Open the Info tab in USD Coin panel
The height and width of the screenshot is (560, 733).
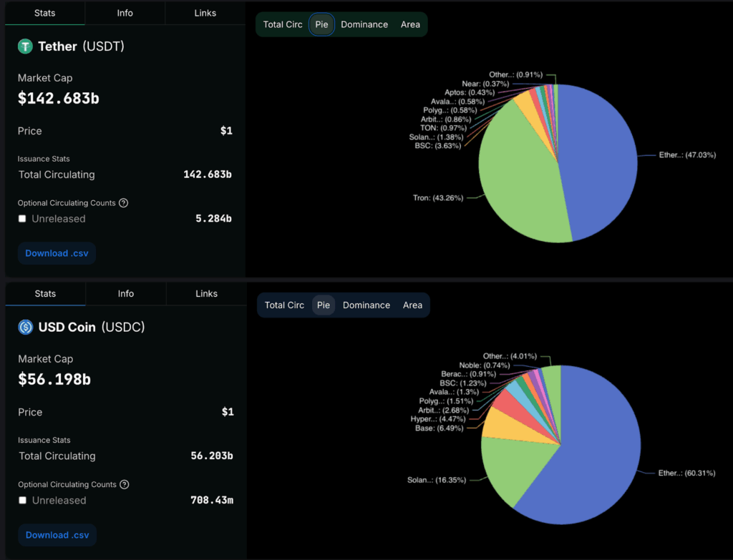tap(126, 293)
